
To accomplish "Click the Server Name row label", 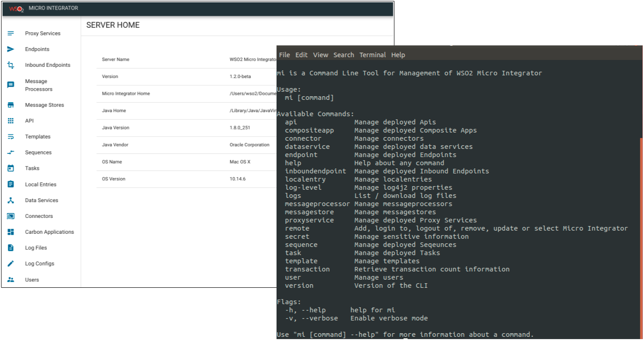I will point(115,59).
